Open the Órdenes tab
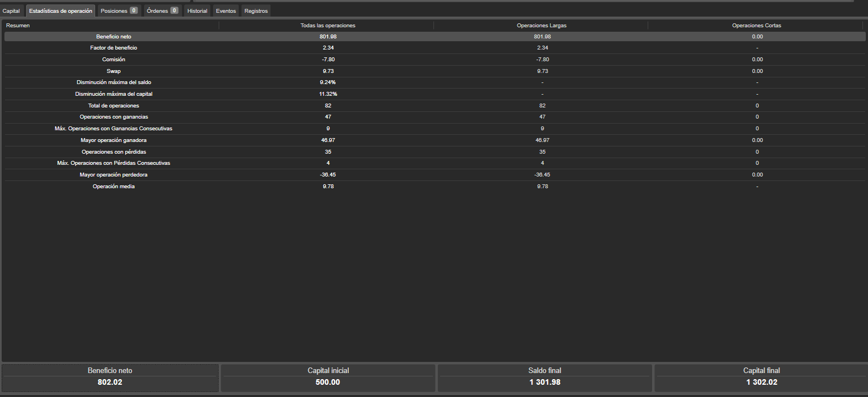 click(x=162, y=11)
